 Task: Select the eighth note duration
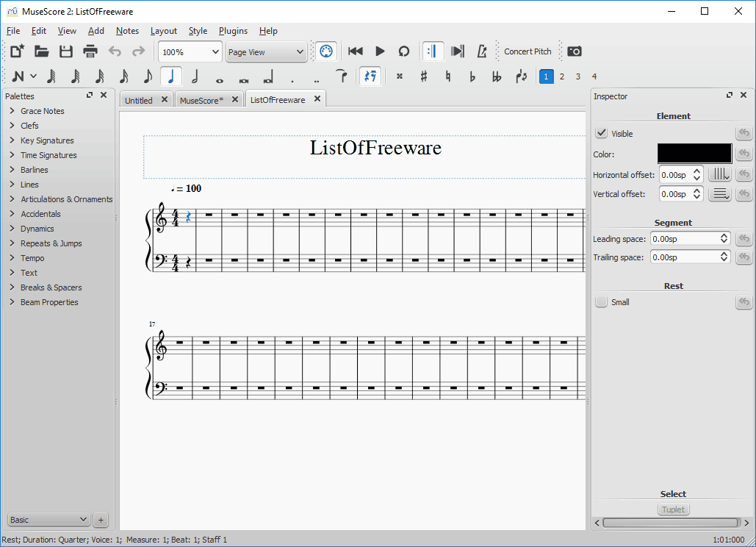point(148,76)
